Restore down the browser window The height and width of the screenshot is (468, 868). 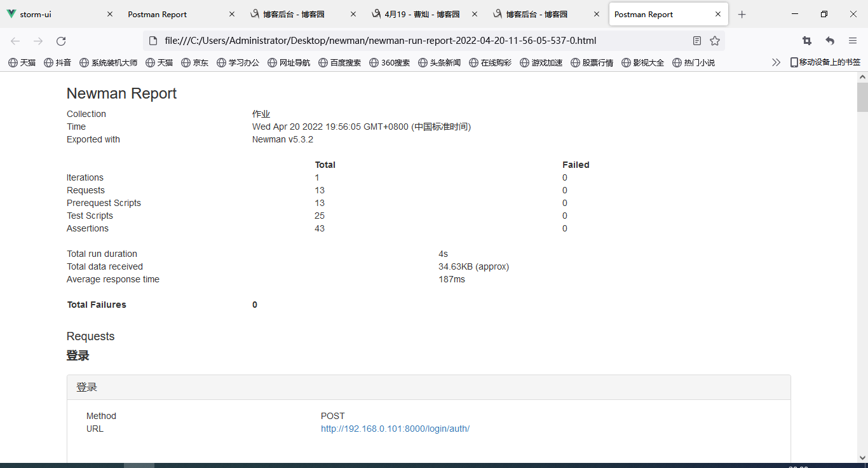coord(824,14)
